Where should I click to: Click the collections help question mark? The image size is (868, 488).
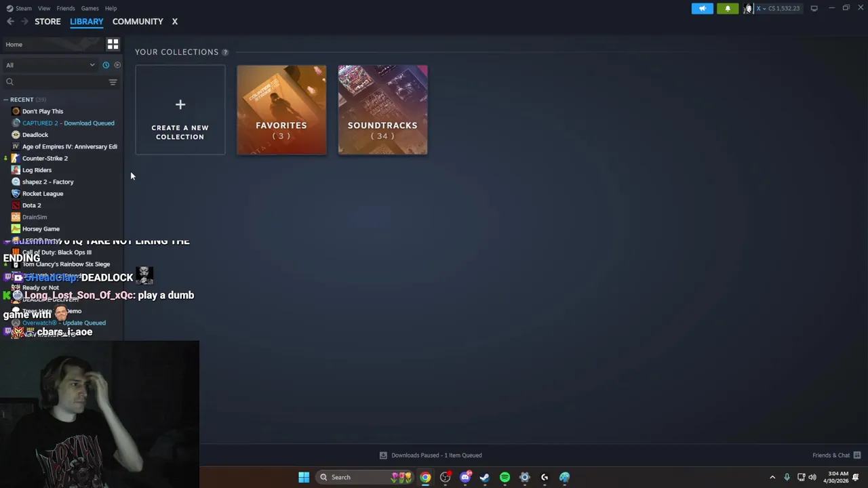point(225,52)
